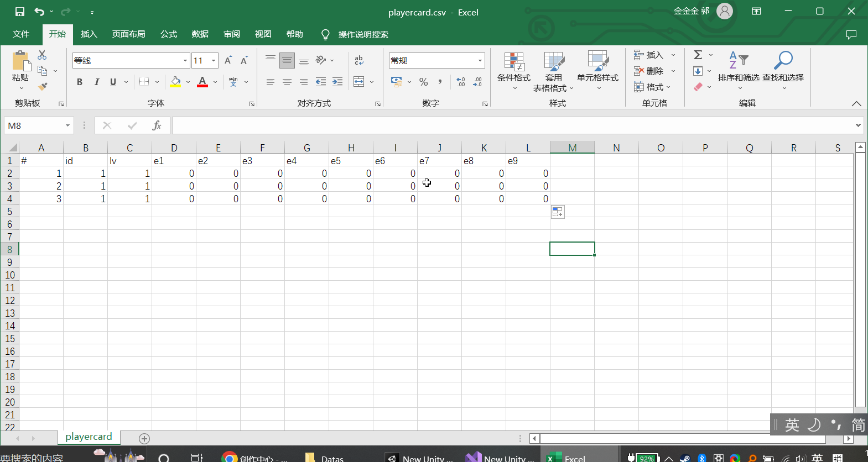The width and height of the screenshot is (868, 462).
Task: Switch to the 视图 View tab
Action: click(x=263, y=34)
